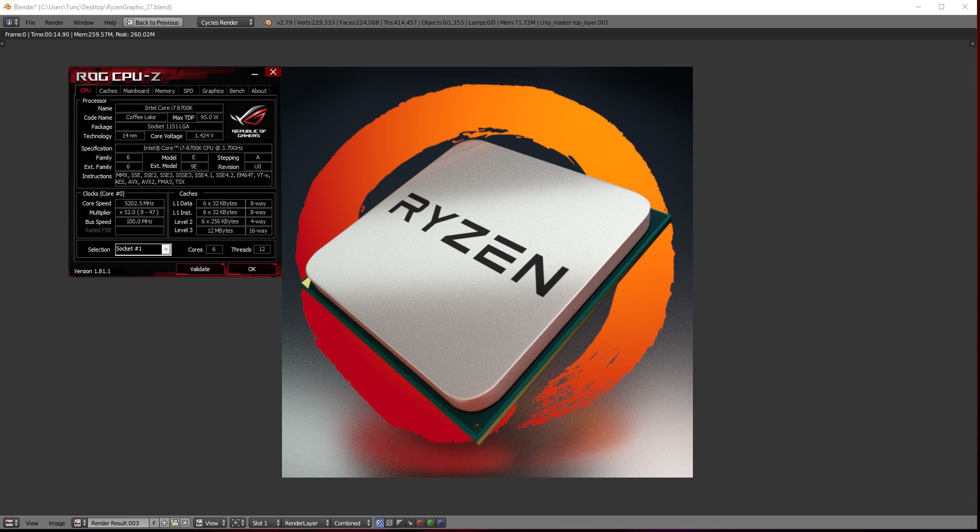Click the top-left area split corner handle
980x532 pixels.
click(x=3, y=44)
